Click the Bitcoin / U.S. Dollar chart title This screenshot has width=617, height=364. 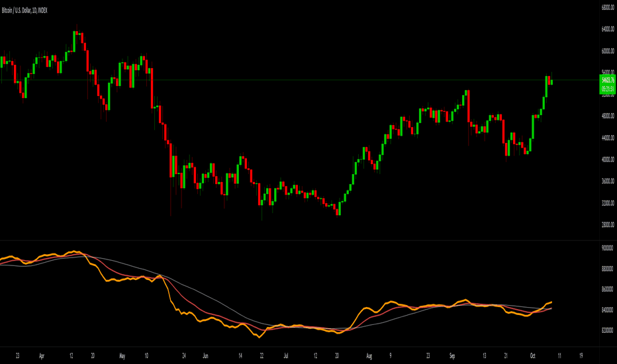coord(24,11)
